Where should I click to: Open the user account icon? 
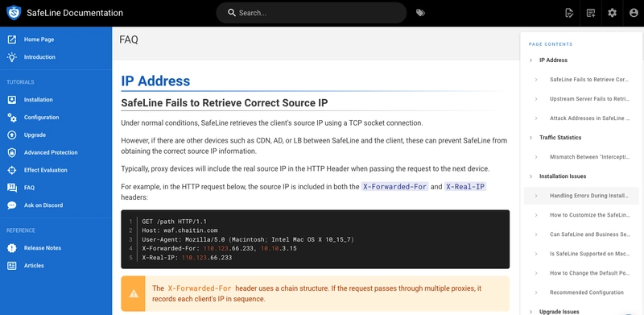634,13
